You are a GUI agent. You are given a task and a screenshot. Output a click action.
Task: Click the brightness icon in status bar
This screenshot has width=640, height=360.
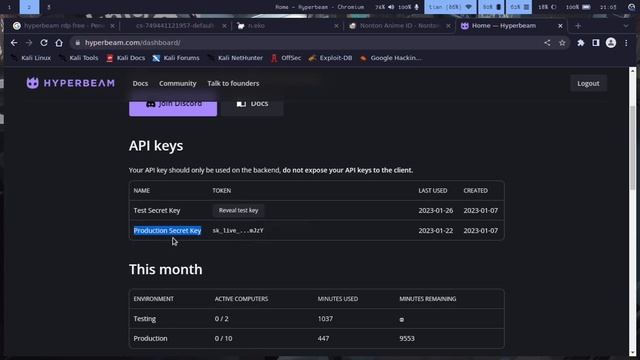(x=553, y=7)
